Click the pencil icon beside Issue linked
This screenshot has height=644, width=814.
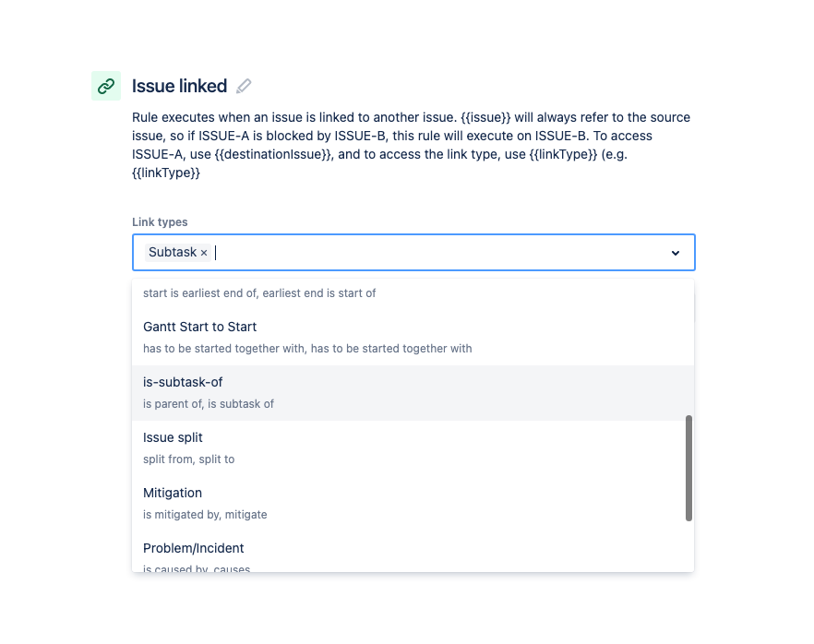[x=244, y=86]
